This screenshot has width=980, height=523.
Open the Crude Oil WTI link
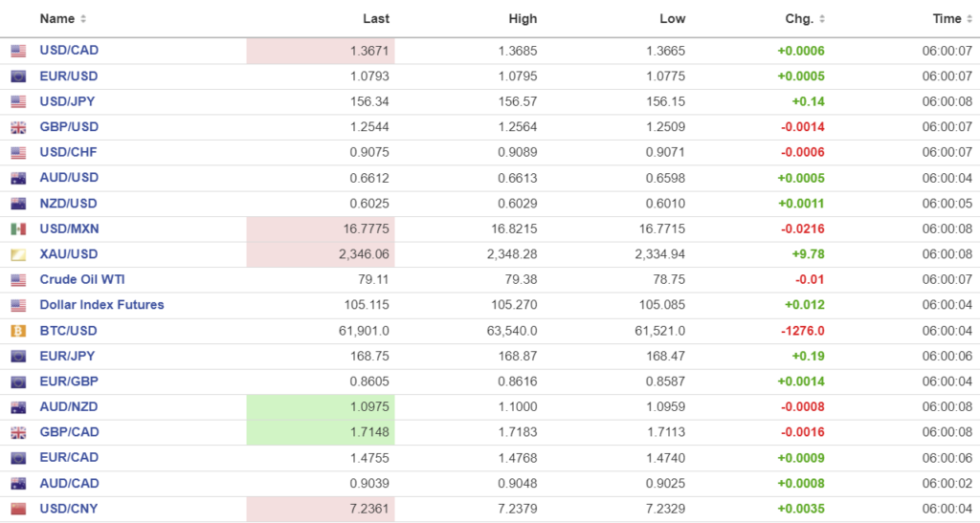(82, 280)
